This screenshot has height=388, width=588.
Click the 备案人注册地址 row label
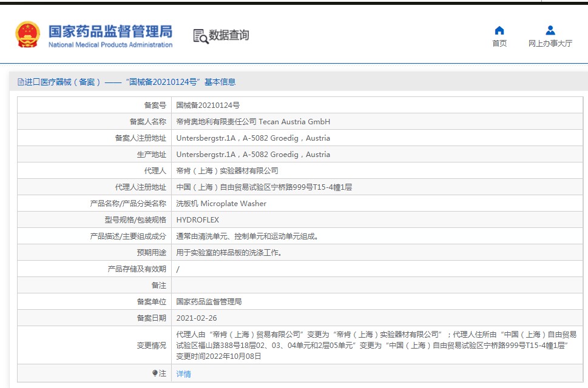[x=140, y=138]
